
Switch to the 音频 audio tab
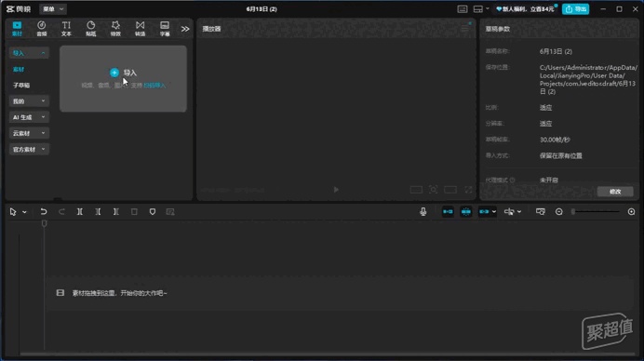pos(42,28)
